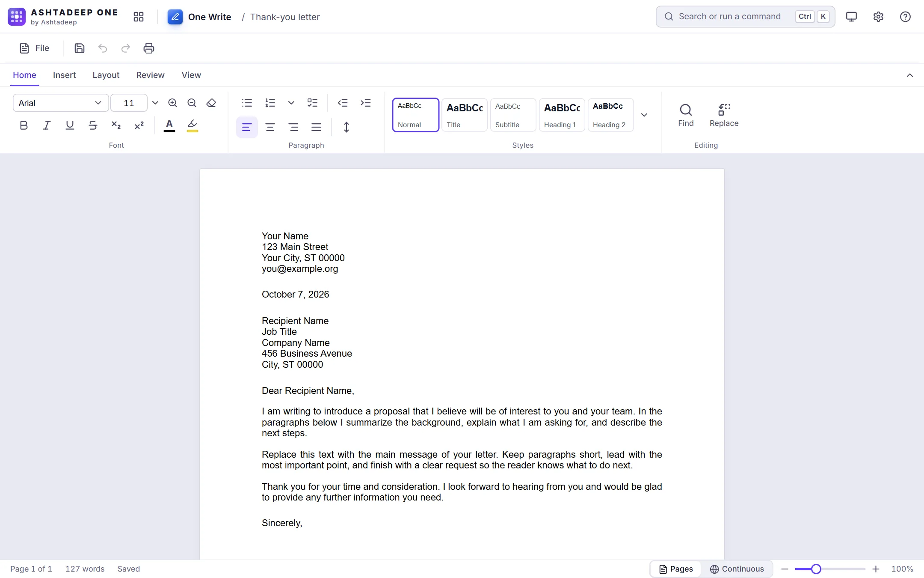Open the File menu
Viewport: 924px width, 578px height.
[x=35, y=48]
